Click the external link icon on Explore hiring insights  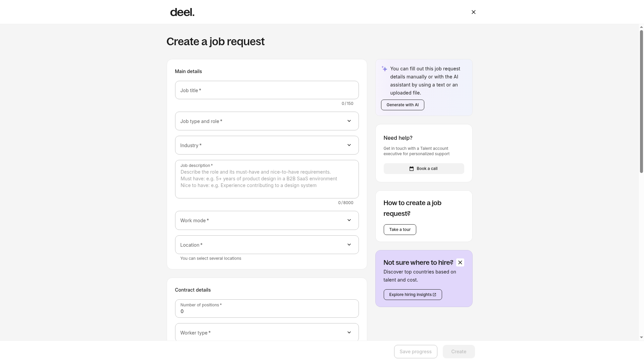click(434, 295)
